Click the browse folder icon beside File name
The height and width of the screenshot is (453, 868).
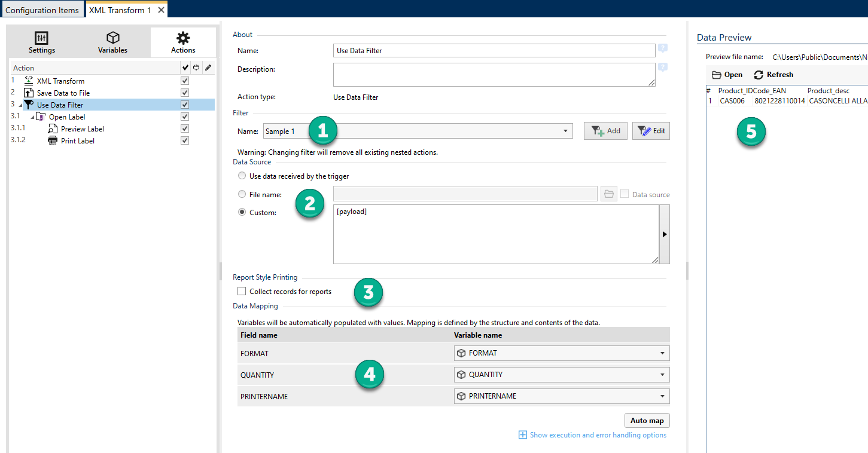pyautogui.click(x=608, y=194)
